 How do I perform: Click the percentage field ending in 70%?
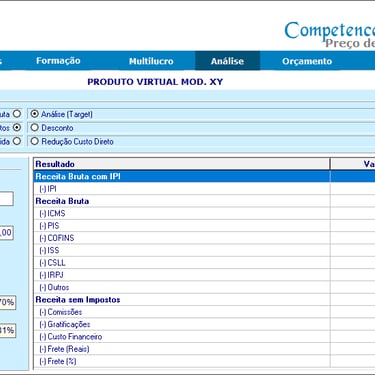7,303
